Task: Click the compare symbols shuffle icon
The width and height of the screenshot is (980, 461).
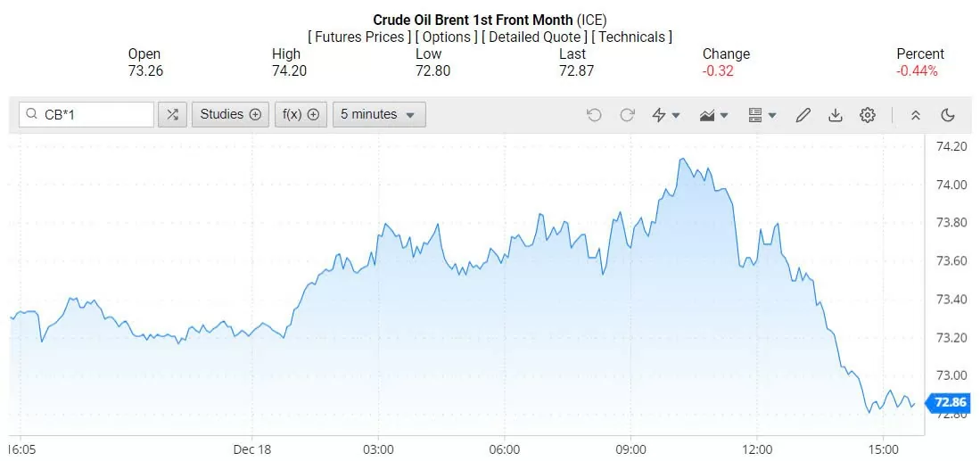Action: pos(172,114)
